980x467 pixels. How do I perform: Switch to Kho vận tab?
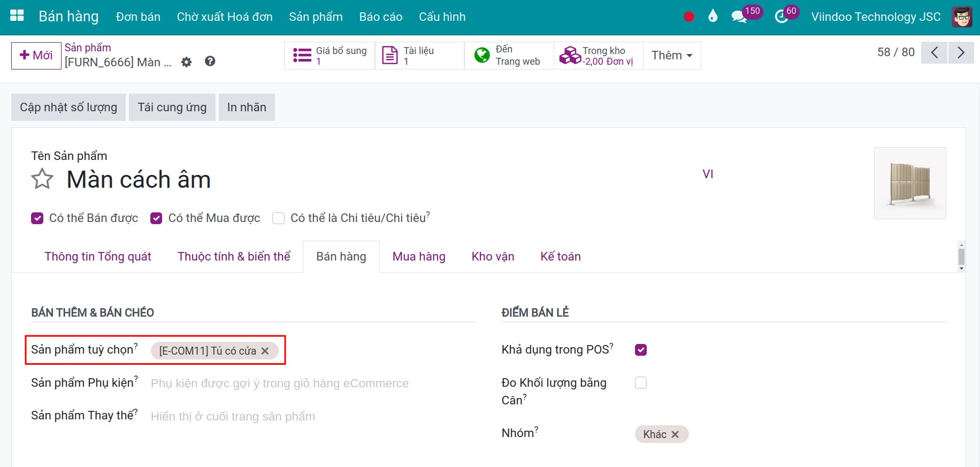pos(493,257)
